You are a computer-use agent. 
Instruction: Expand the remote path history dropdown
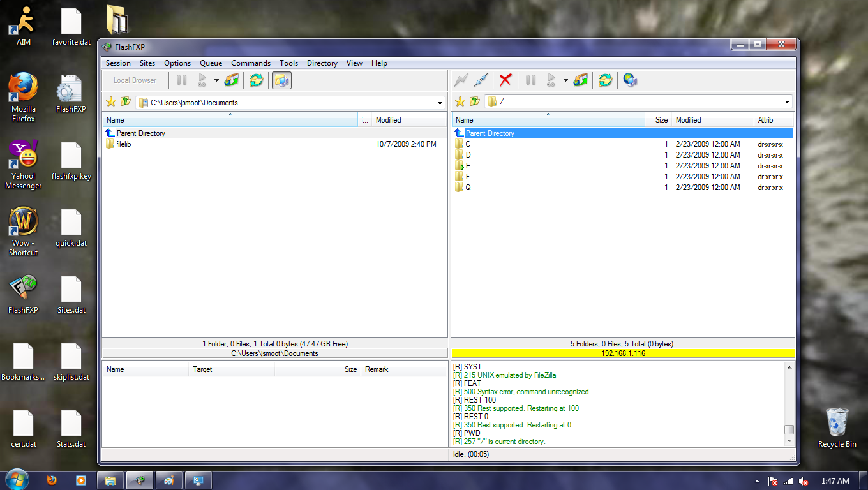(x=787, y=103)
